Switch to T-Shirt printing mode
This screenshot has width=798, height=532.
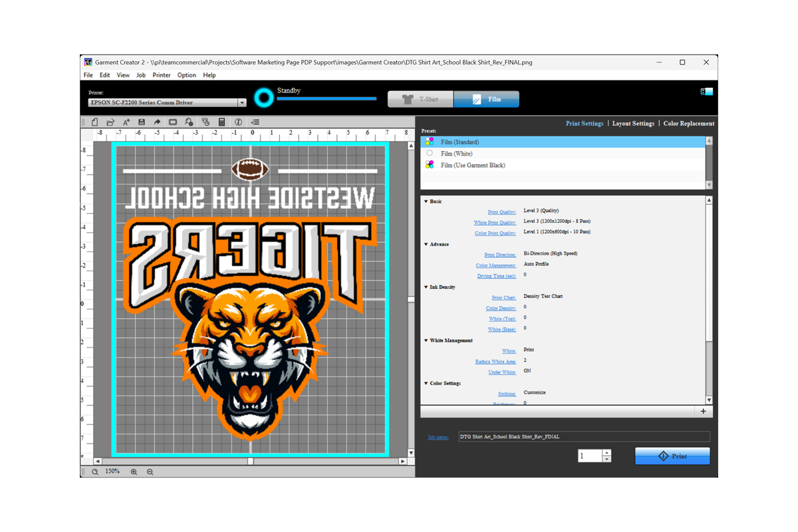pyautogui.click(x=421, y=99)
